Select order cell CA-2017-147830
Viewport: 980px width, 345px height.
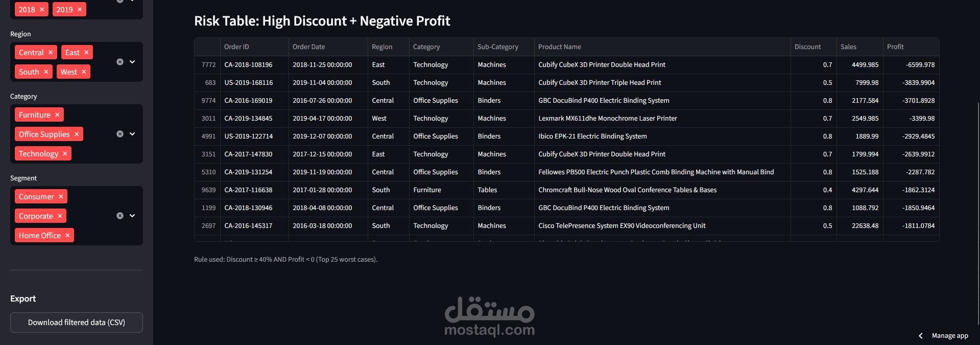(x=254, y=154)
